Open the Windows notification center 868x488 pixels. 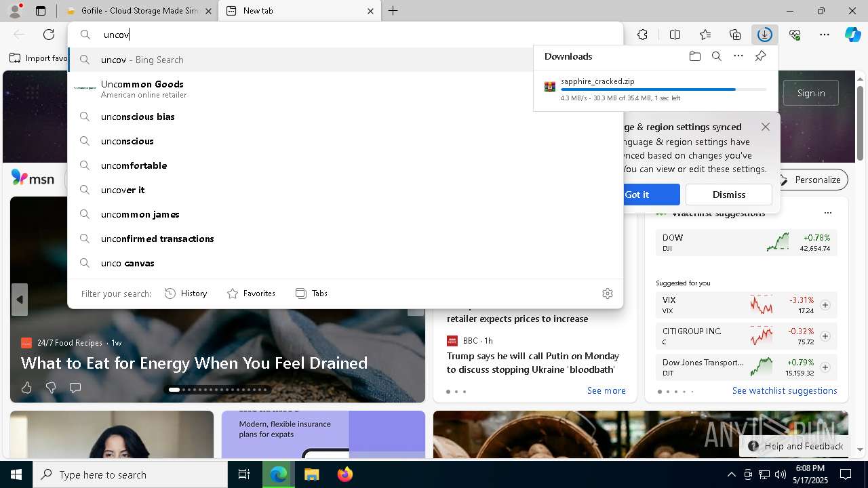tap(846, 474)
